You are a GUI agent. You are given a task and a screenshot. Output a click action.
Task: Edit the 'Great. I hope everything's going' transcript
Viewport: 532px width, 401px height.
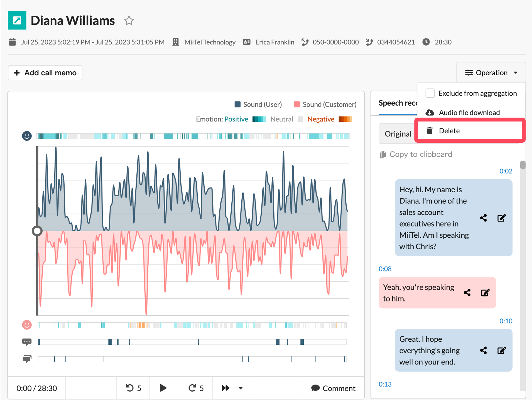coord(502,350)
